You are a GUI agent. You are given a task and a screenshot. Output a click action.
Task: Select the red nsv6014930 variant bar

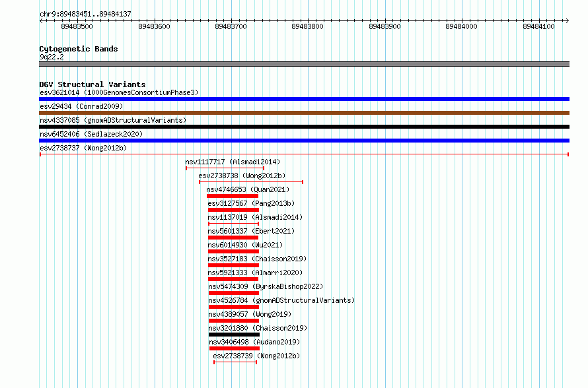coord(234,251)
